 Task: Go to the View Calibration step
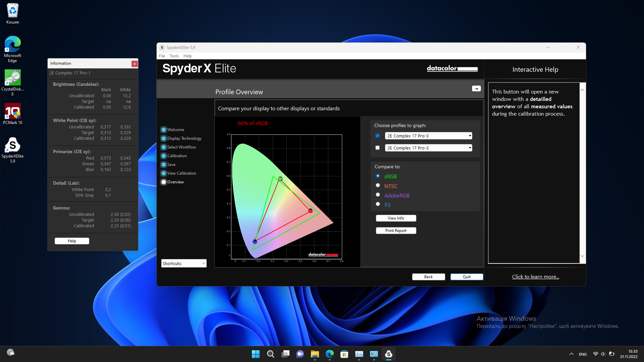point(181,173)
